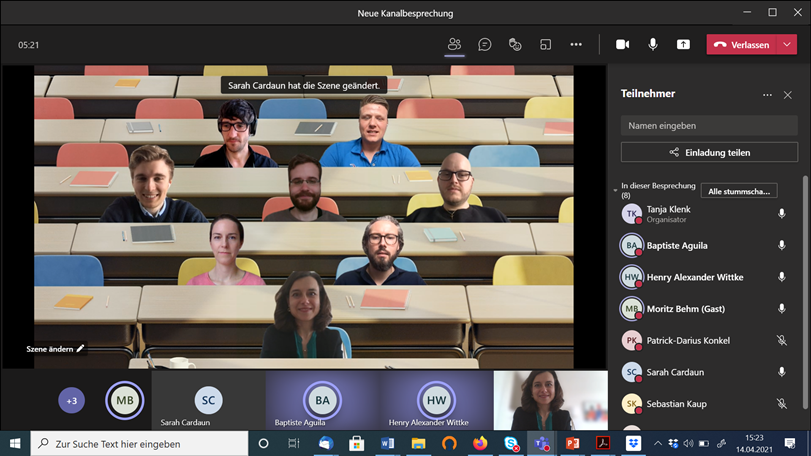The height and width of the screenshot is (456, 811).
Task: Open Cortana circle icon in taskbar
Action: (263, 444)
